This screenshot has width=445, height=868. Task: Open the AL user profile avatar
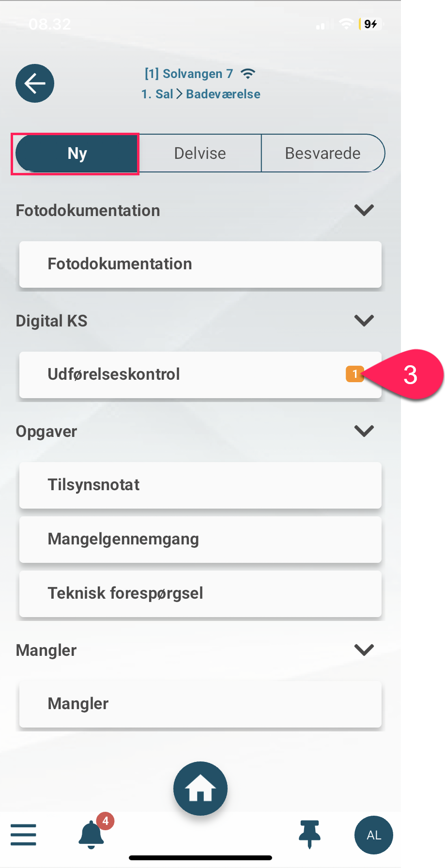[x=374, y=835]
